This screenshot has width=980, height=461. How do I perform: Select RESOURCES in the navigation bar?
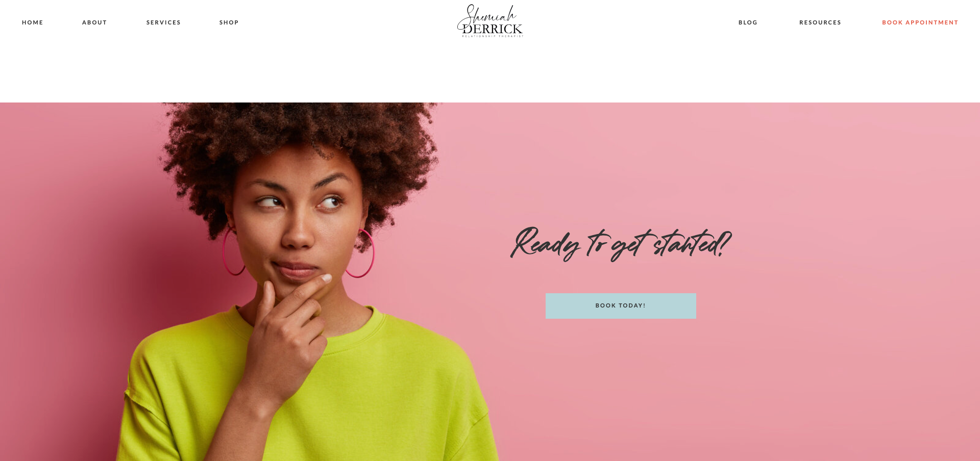tap(820, 22)
